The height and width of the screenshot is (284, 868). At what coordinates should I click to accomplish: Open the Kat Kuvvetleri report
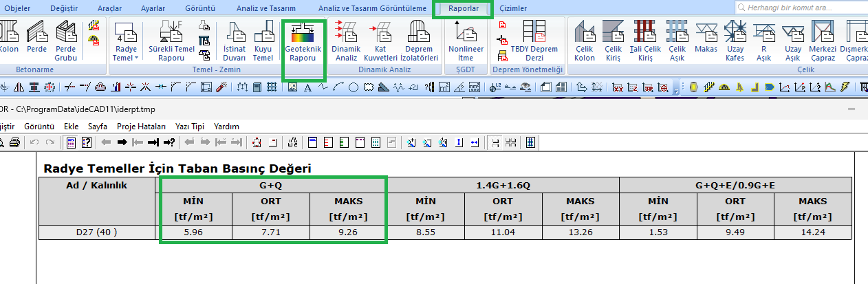(380, 41)
